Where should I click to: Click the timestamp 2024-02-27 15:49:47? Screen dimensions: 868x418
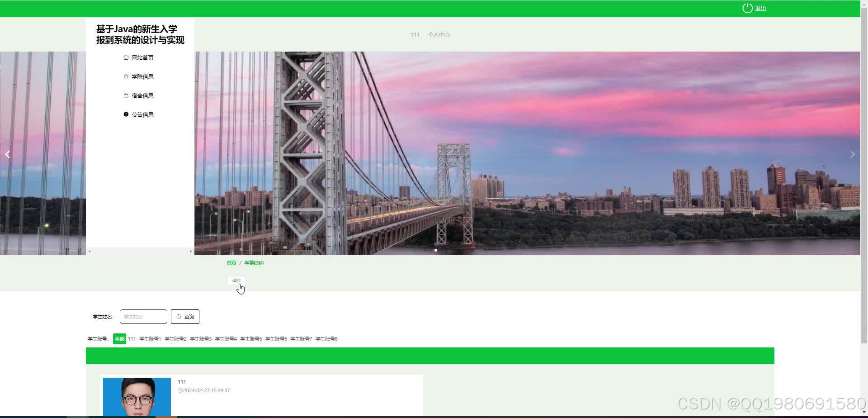pyautogui.click(x=204, y=390)
